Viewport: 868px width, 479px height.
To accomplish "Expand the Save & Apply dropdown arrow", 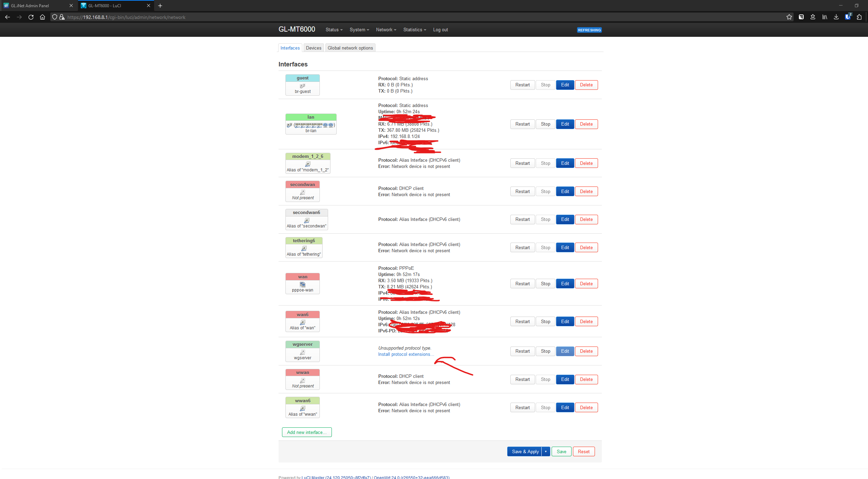I will pos(546,451).
